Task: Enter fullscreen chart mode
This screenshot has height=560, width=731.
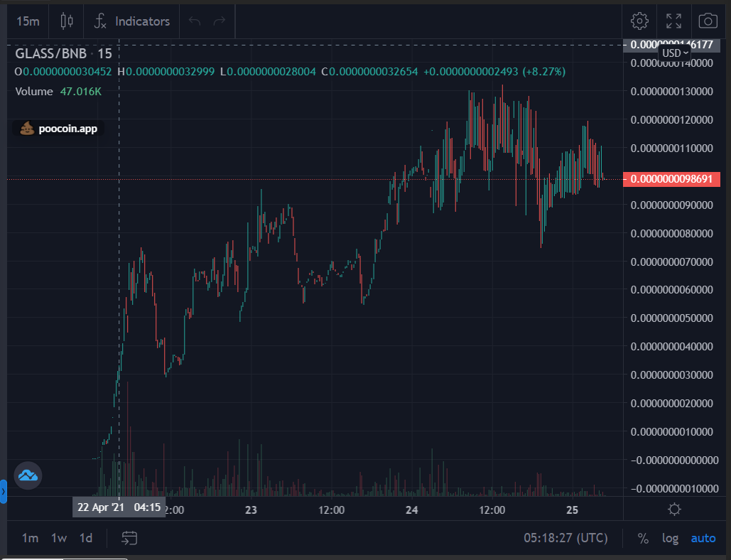Action: pos(673,21)
